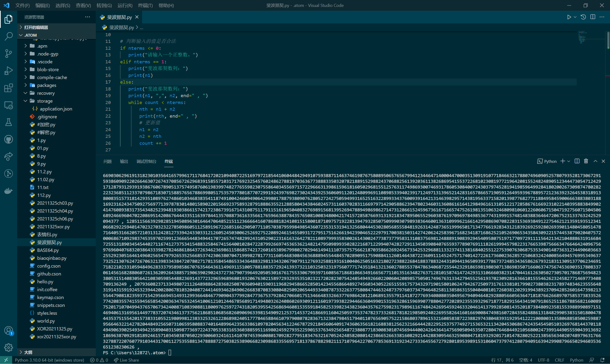Run the Python file with play button

click(x=569, y=17)
